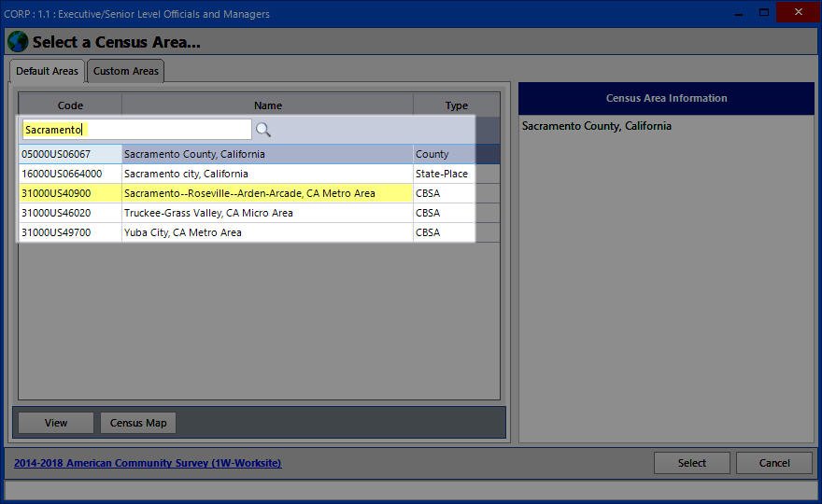The height and width of the screenshot is (504, 822).
Task: Switch to the Custom Areas tab
Action: click(x=126, y=71)
